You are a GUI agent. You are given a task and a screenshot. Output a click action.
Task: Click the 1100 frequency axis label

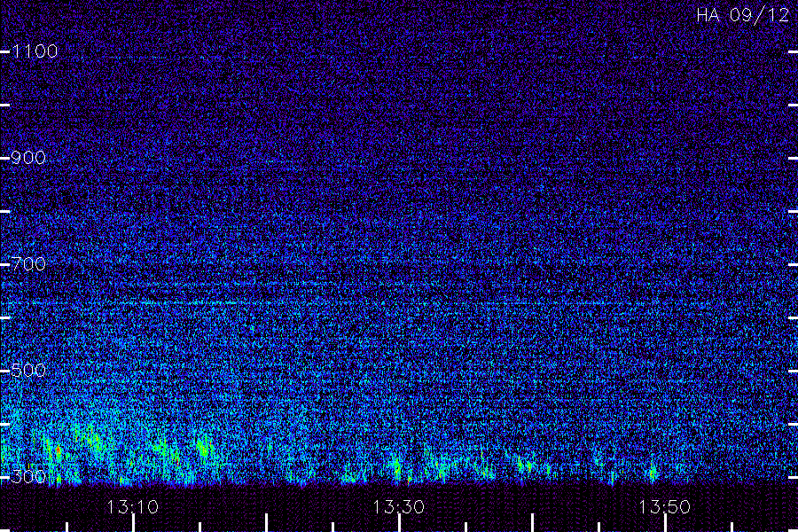[x=35, y=51]
